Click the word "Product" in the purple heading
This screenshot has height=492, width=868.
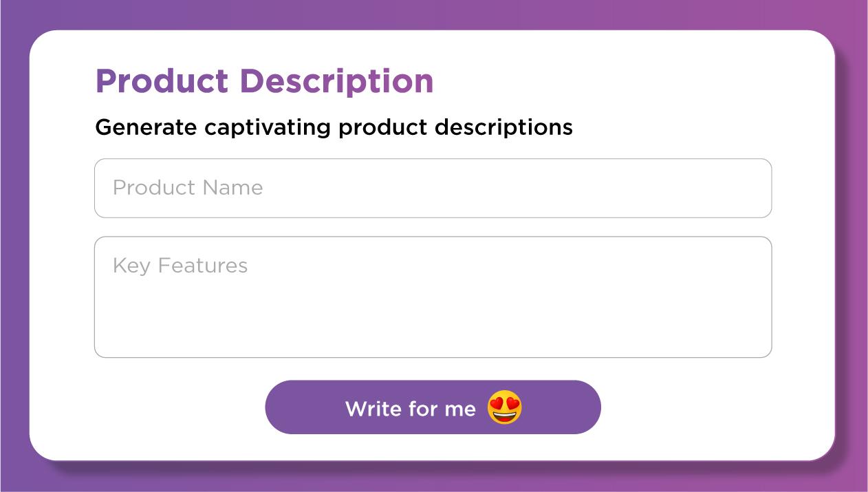161,81
